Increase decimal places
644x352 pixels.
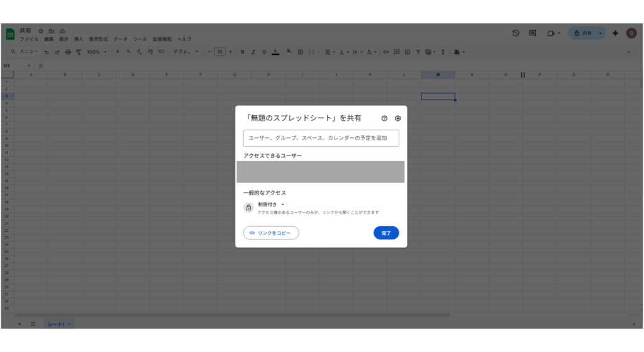point(150,52)
